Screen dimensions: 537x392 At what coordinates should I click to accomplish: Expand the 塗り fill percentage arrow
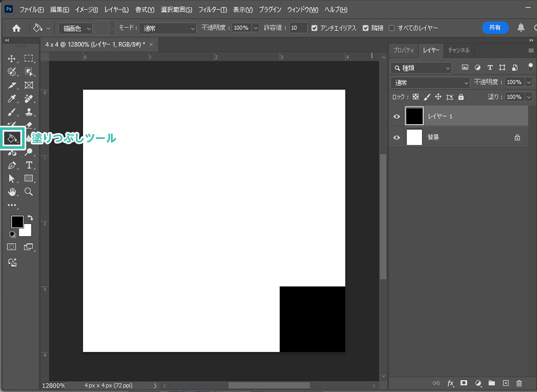529,97
